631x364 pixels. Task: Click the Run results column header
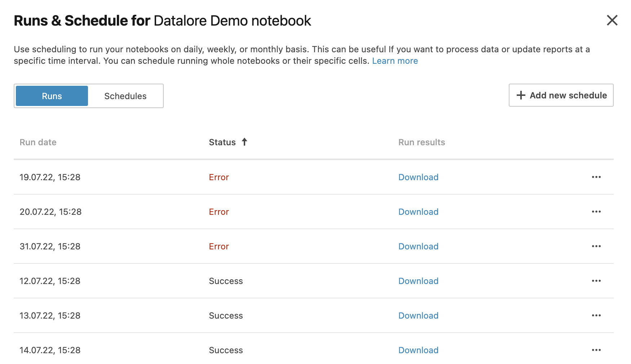point(421,142)
